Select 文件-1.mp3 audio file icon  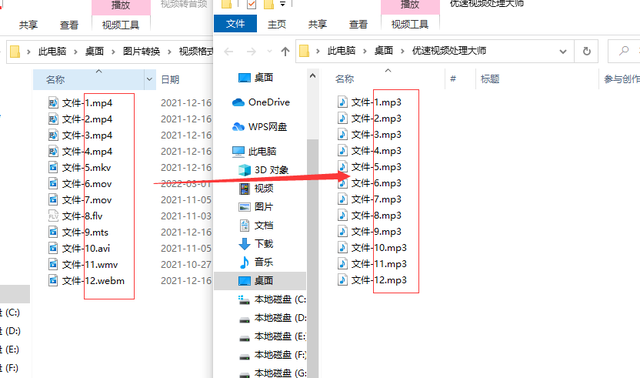pyautogui.click(x=342, y=102)
